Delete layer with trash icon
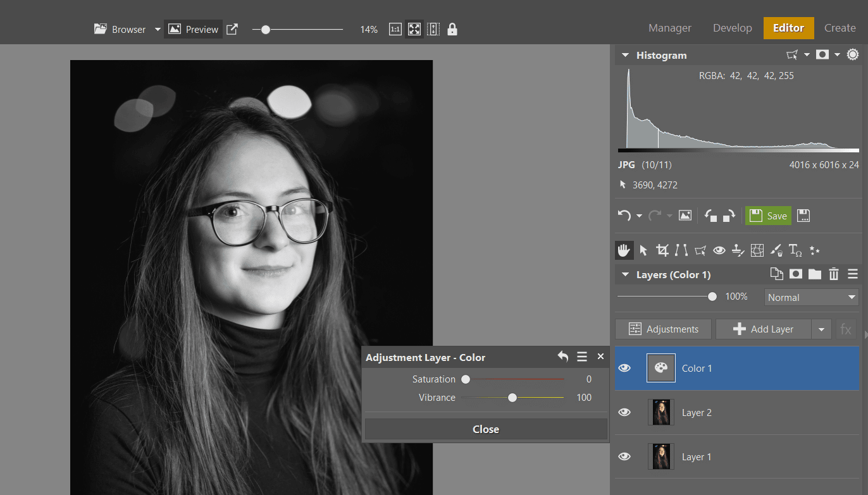Screen dimensions: 868x495 click(834, 274)
